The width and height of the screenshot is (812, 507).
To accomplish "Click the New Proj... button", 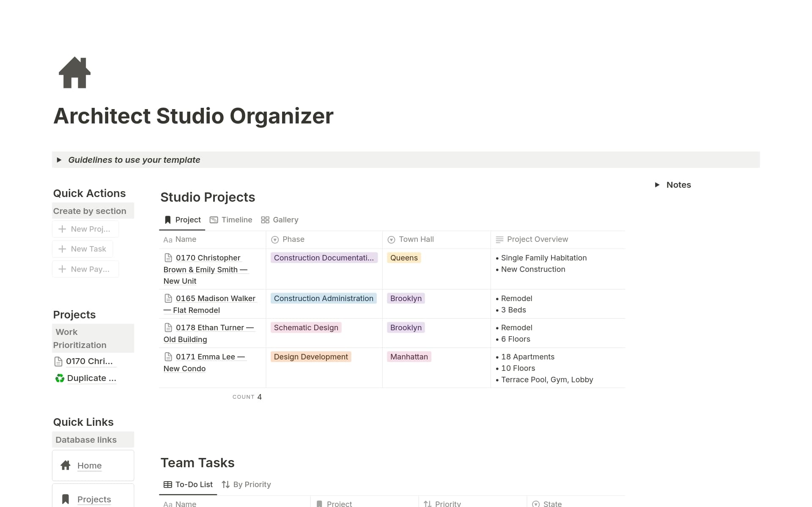I will coord(85,228).
